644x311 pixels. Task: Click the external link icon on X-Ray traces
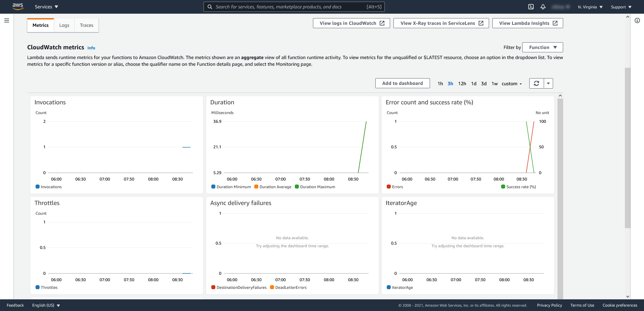click(481, 23)
